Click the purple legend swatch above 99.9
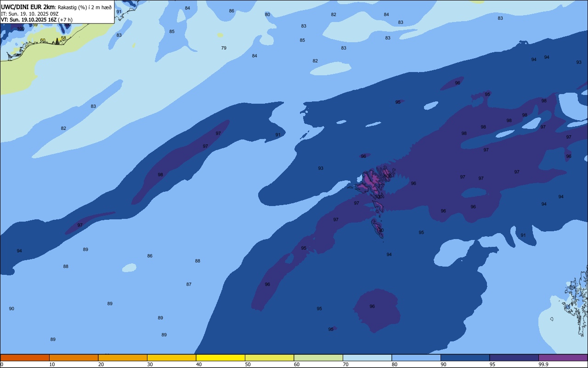 (563, 357)
